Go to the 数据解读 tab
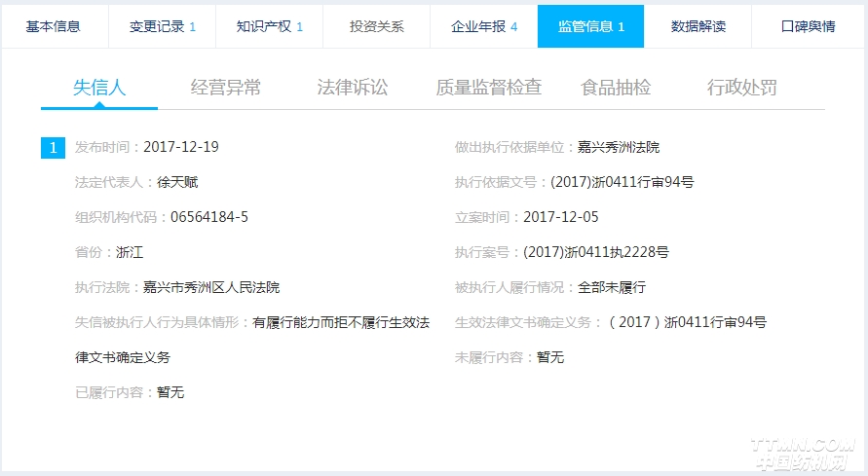The width and height of the screenshot is (868, 476). pos(698,26)
